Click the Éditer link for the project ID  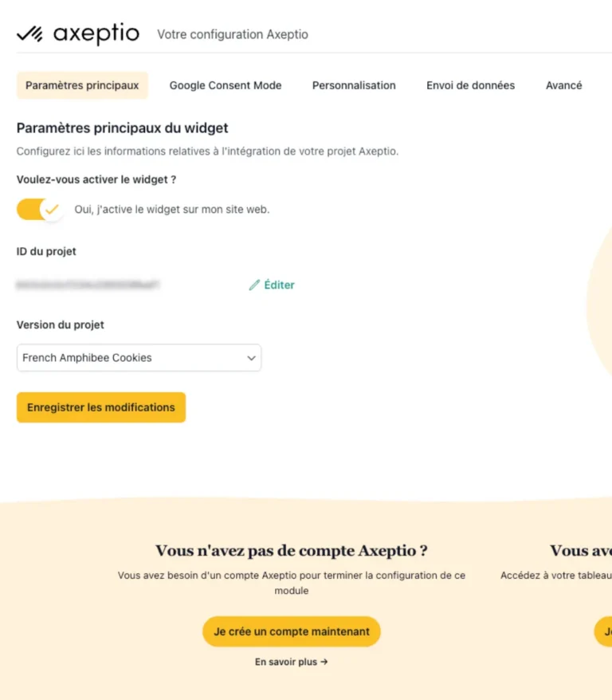tap(279, 285)
